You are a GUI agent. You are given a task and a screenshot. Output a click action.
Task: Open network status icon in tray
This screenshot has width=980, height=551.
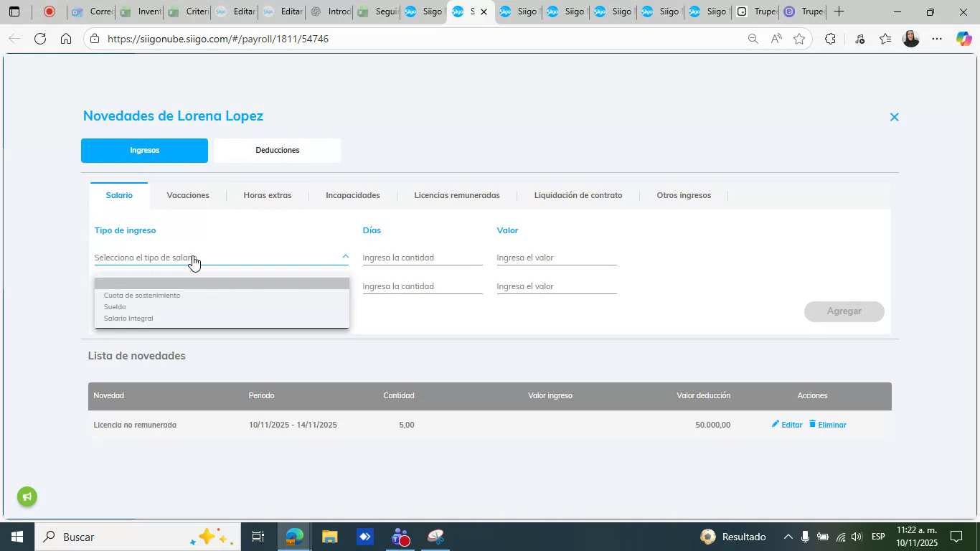coord(840,537)
